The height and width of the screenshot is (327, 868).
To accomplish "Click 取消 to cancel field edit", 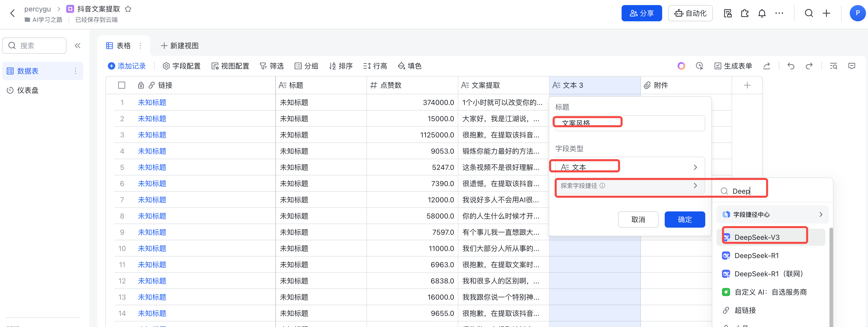I will coord(638,220).
